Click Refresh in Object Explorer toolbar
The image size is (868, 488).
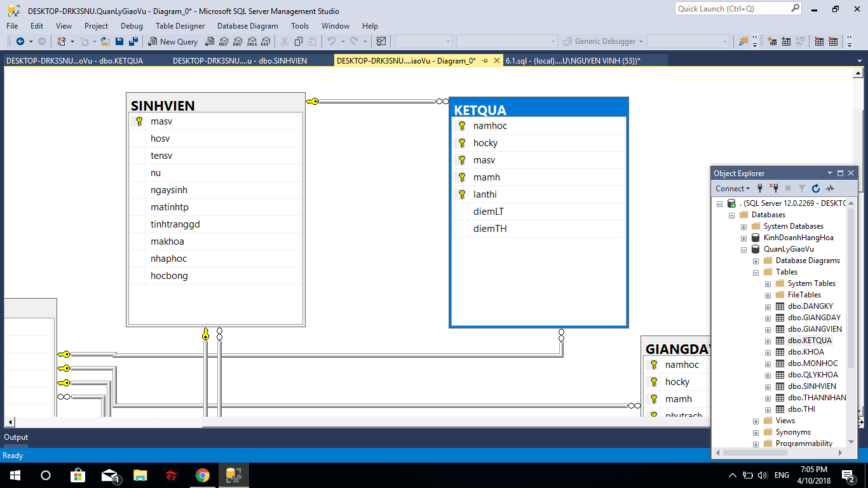point(816,189)
